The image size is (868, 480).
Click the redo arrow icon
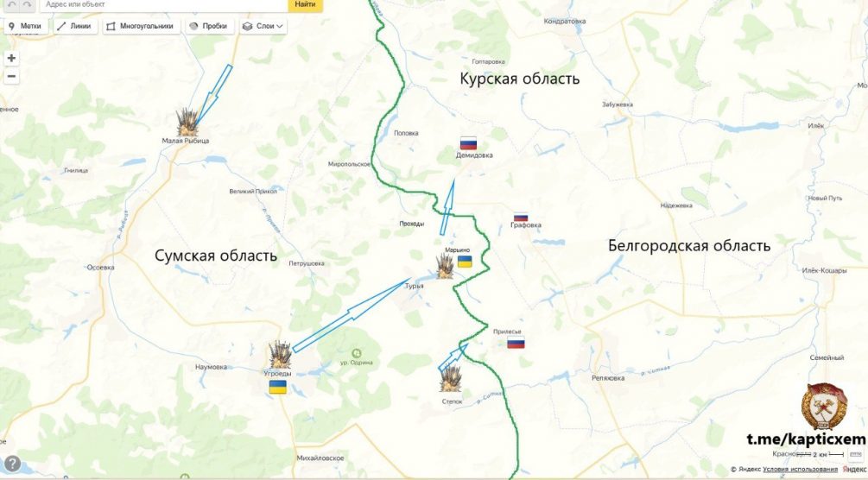point(28,4)
